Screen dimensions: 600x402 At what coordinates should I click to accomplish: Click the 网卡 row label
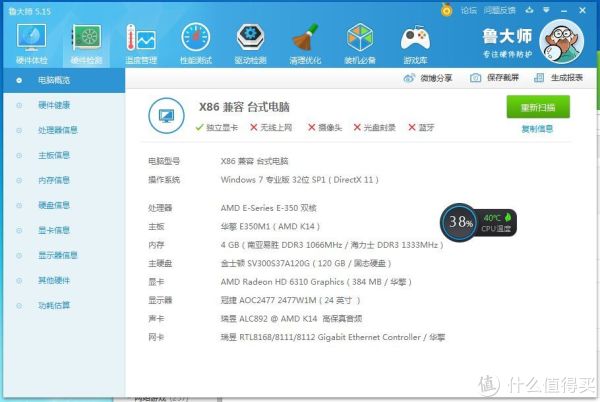pyautogui.click(x=156, y=337)
